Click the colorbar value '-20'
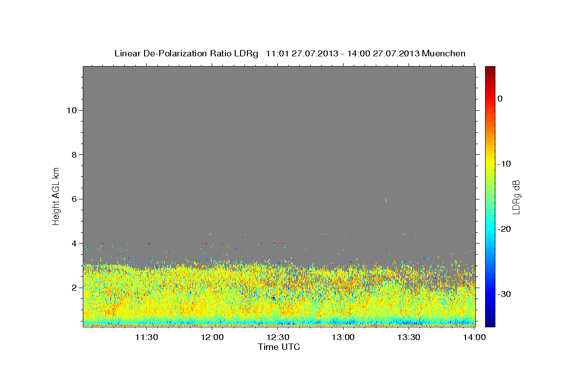 [505, 229]
